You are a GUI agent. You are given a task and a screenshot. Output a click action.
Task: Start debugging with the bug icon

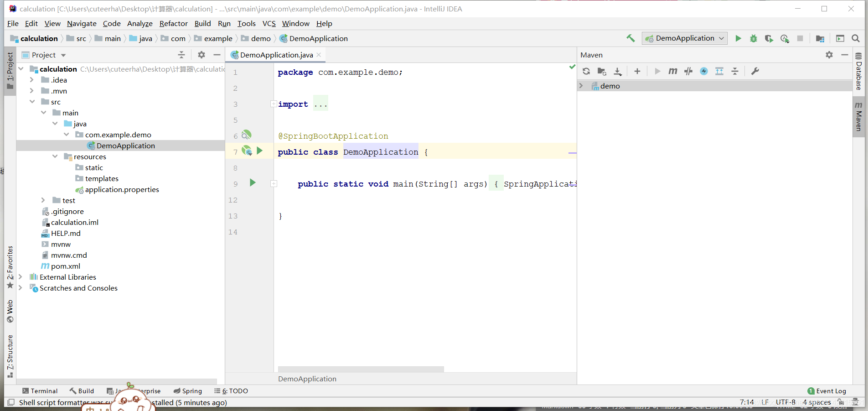[x=754, y=38]
